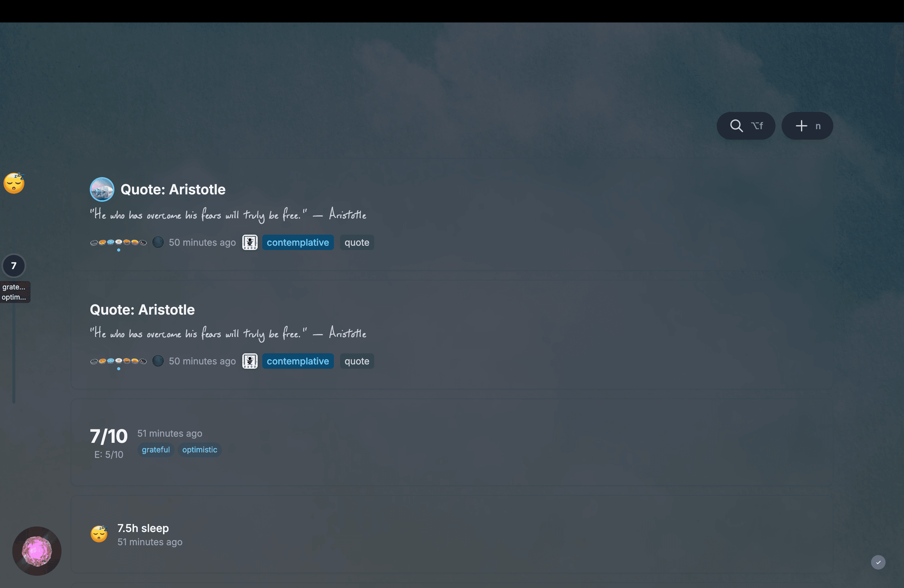Open the second 'Quote: Aristotle' entry title
This screenshot has height=588, width=904.
(x=142, y=310)
